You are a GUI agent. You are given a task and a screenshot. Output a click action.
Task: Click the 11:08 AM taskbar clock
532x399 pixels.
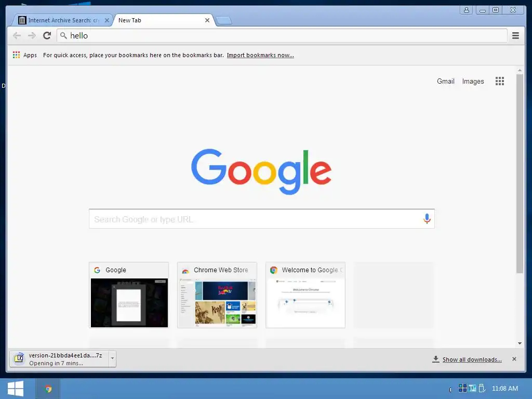coord(505,389)
